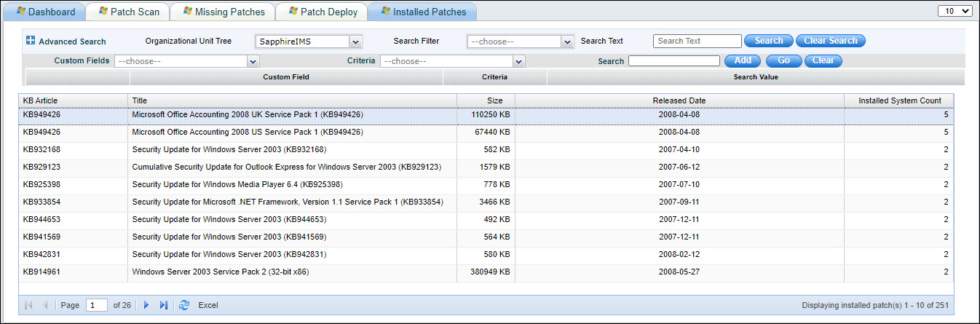
Task: Select Windows Media Player 6.4 update row
Action: (486, 185)
